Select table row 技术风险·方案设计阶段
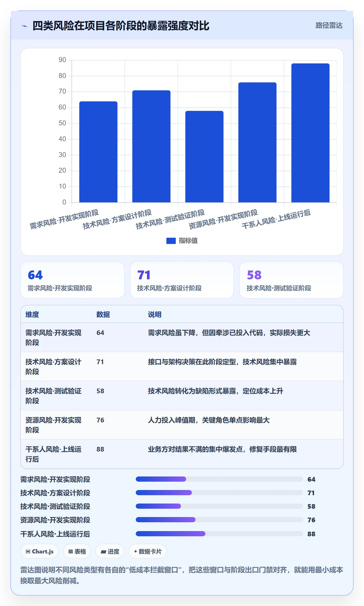This screenshot has width=364, height=606. click(x=182, y=367)
